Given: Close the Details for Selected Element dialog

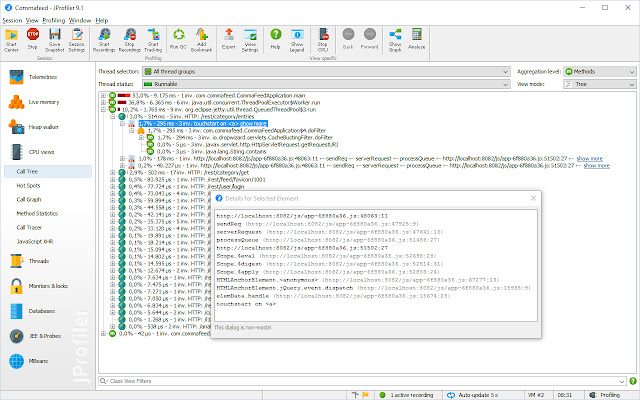Looking at the screenshot, I should tap(533, 198).
